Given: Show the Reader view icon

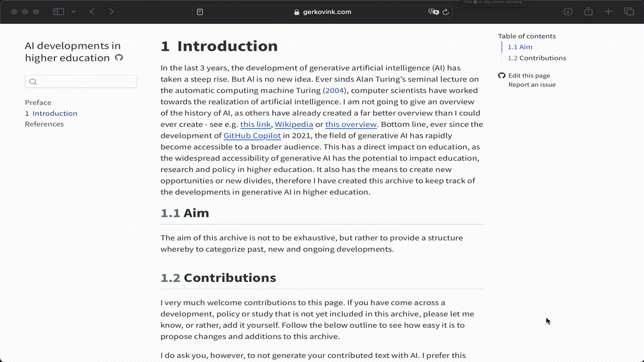Looking at the screenshot, I should [x=200, y=12].
